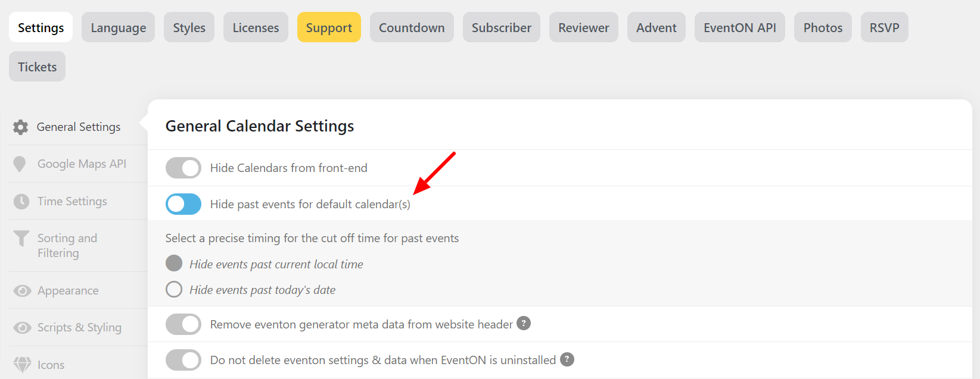Click the Time Settings clock icon

21,202
